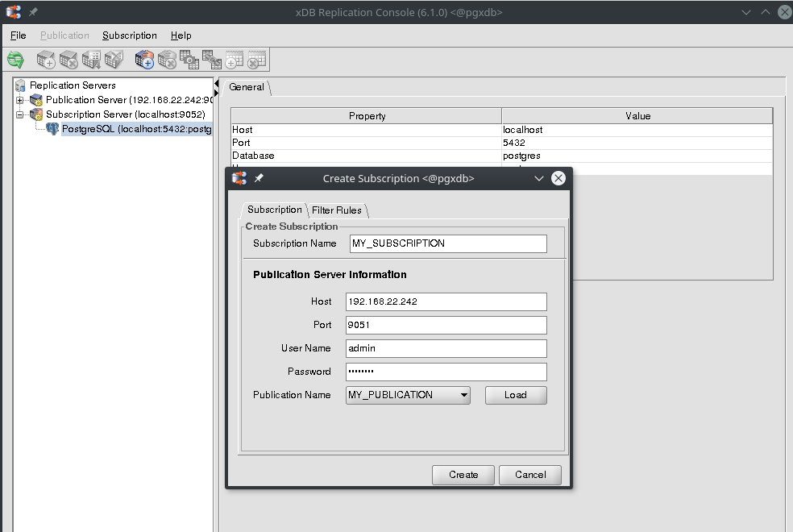Screen dimensions: 793x532
Task: Click the User Name field containing admin
Action: tap(446, 348)
